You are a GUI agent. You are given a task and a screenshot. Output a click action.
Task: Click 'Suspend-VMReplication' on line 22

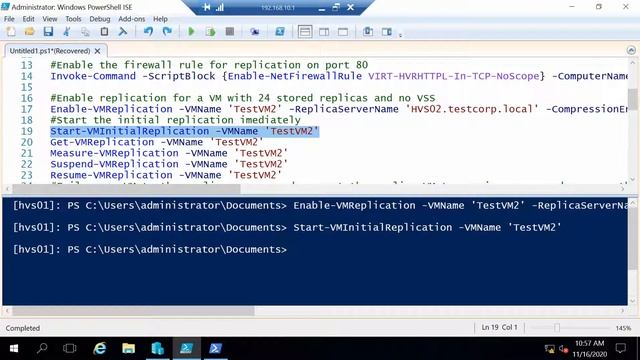pos(114,164)
